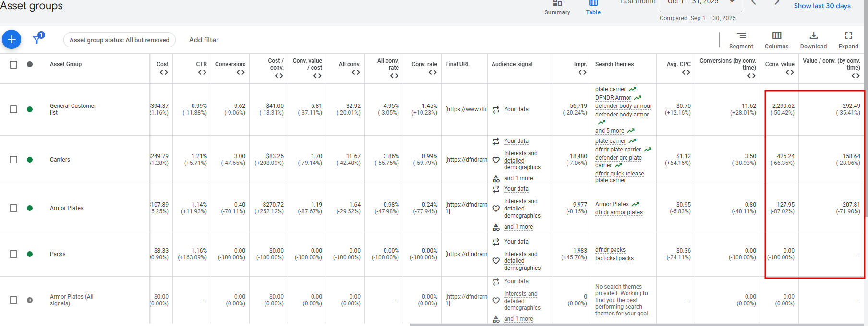
Task: Open the Segment menu icon
Action: [x=741, y=39]
